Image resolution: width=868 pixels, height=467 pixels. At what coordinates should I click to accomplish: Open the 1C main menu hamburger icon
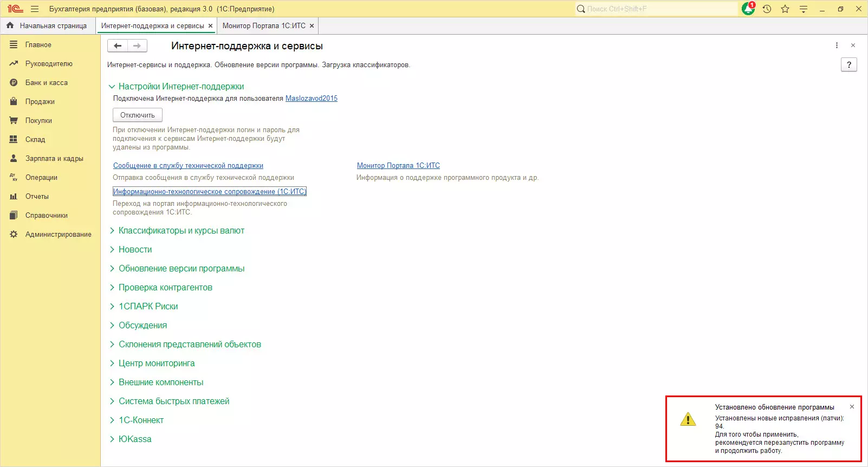[x=35, y=9]
